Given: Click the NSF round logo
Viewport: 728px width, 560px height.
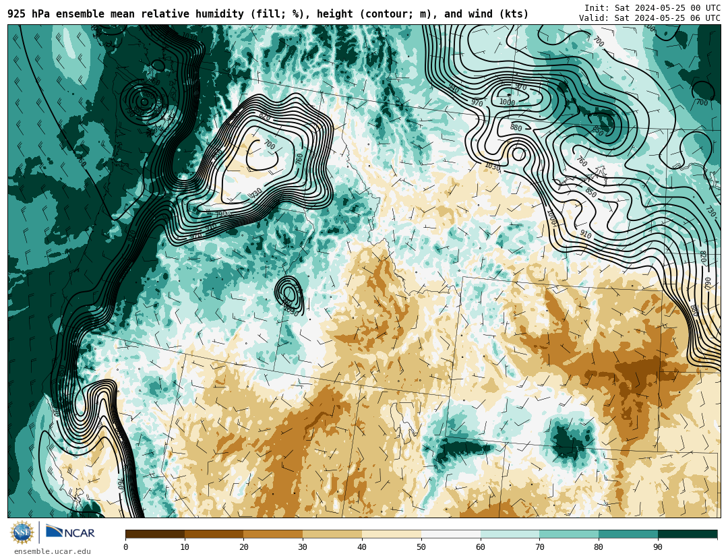Looking at the screenshot, I should pos(22,532).
